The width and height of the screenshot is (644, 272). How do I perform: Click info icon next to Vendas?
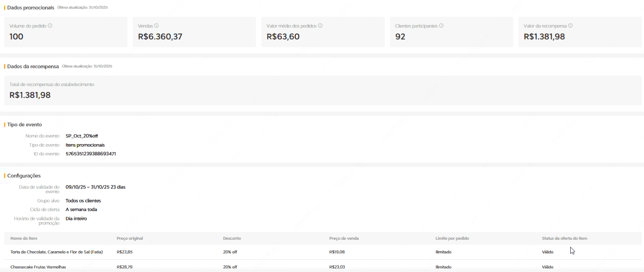pyautogui.click(x=157, y=25)
